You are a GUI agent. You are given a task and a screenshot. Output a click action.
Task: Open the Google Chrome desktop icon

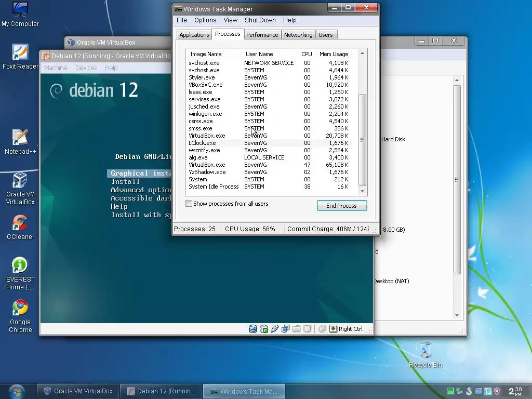point(20,316)
